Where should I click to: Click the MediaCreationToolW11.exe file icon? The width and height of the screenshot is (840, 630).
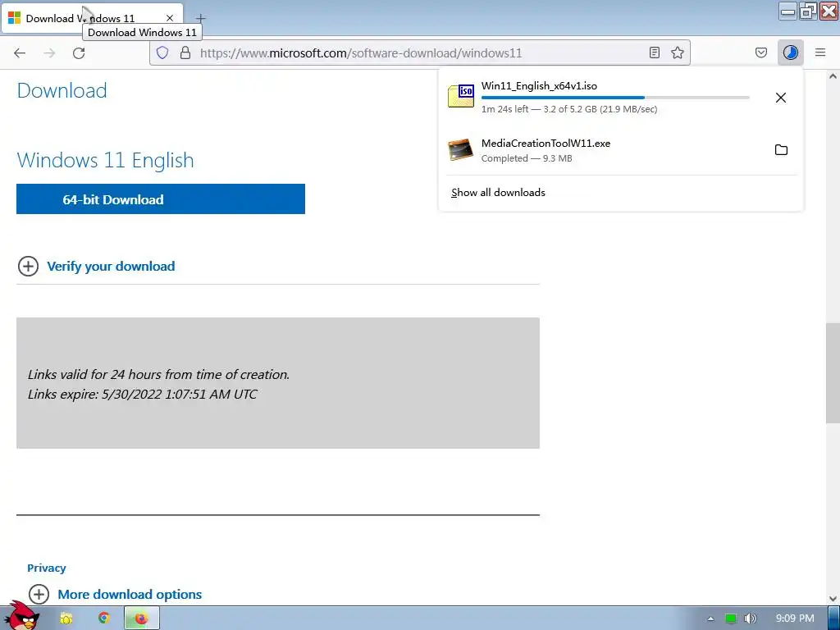pyautogui.click(x=461, y=149)
